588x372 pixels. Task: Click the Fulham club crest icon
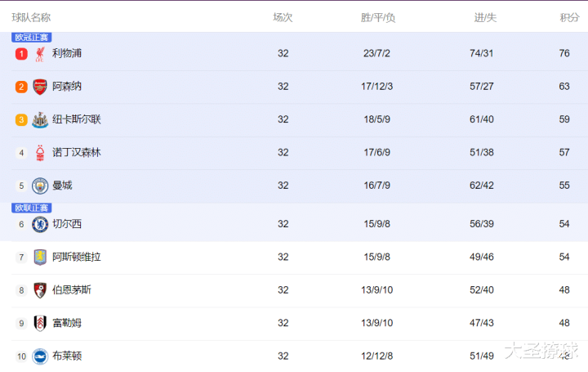point(40,323)
